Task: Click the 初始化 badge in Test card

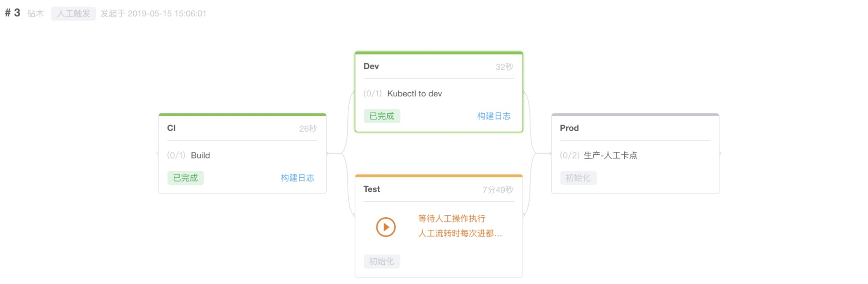Action: point(382,261)
